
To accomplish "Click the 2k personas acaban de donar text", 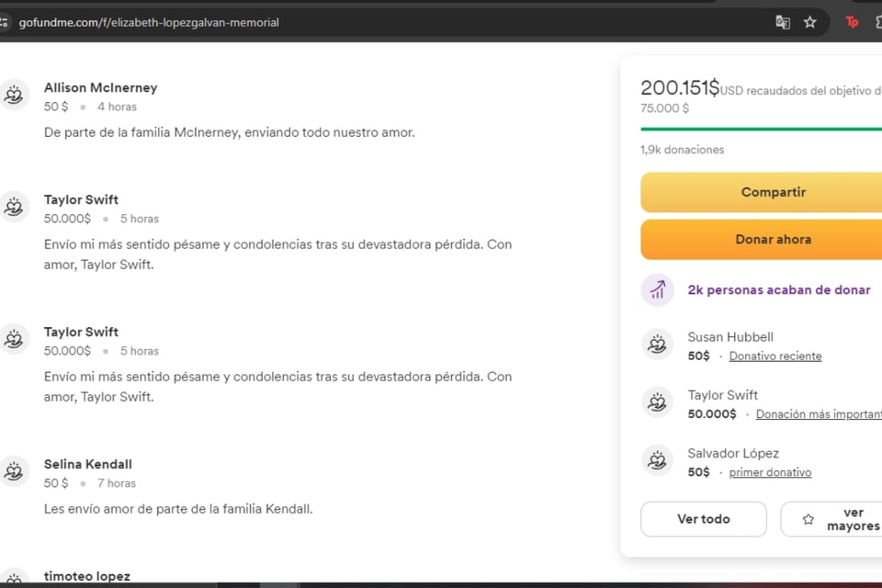I will [779, 289].
